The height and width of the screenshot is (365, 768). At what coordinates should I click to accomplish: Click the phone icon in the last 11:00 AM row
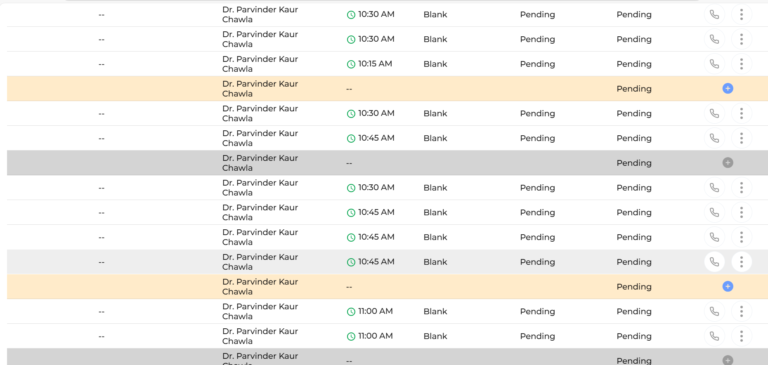(x=714, y=336)
